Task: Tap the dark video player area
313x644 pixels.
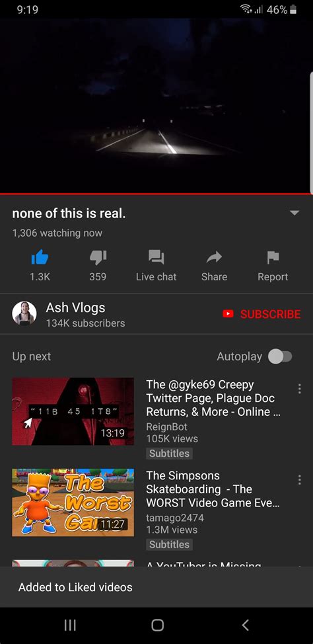Action: pos(156,105)
